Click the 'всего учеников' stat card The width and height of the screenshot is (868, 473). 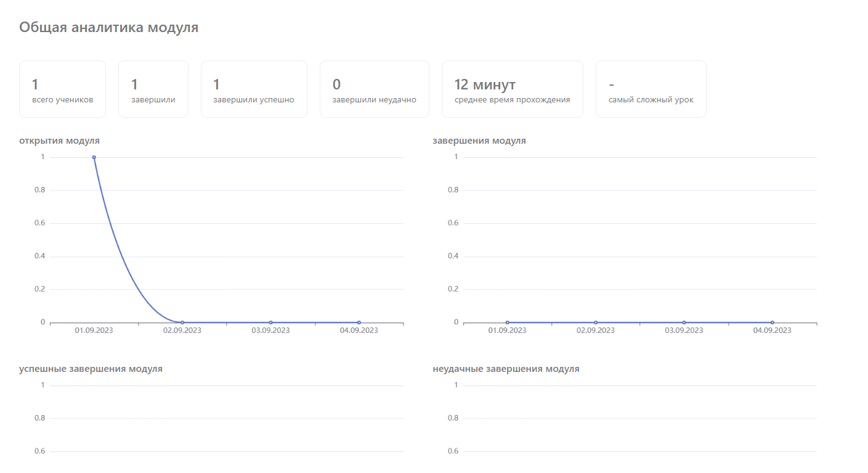[62, 89]
